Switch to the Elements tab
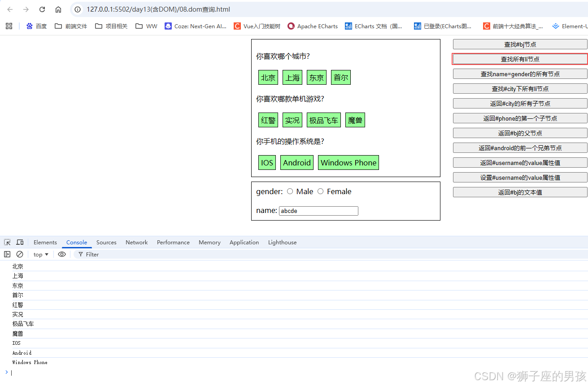Image resolution: width=588 pixels, height=386 pixels. click(45, 242)
